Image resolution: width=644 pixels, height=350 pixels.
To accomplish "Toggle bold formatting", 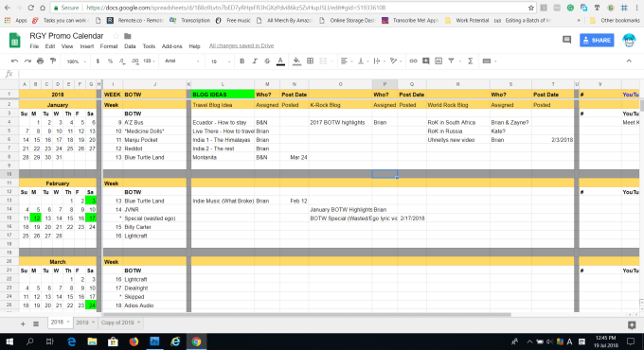I will [x=241, y=61].
